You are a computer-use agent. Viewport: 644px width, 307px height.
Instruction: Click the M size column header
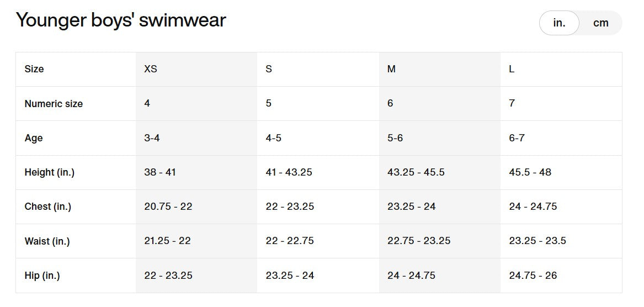[x=391, y=69]
